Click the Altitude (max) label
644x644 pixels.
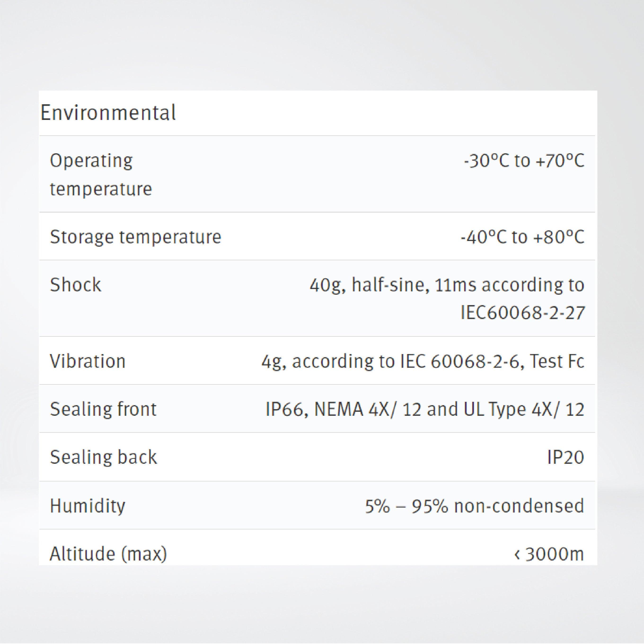point(108,554)
